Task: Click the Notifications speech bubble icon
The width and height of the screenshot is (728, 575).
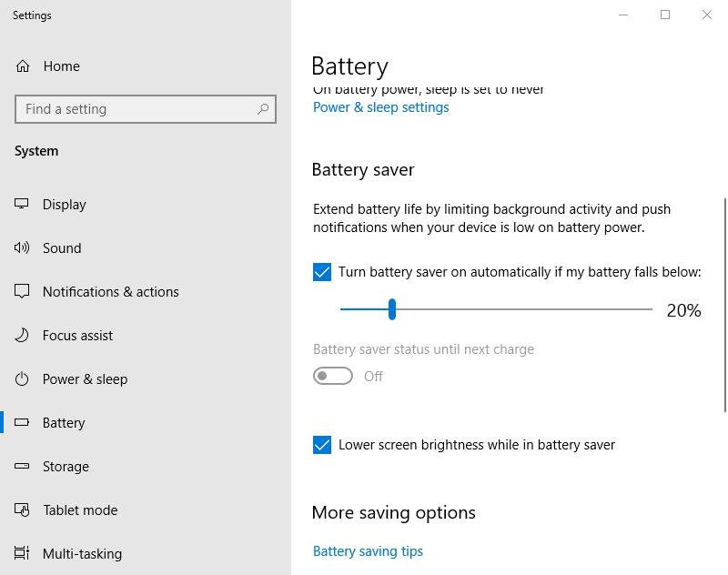Action: click(21, 291)
